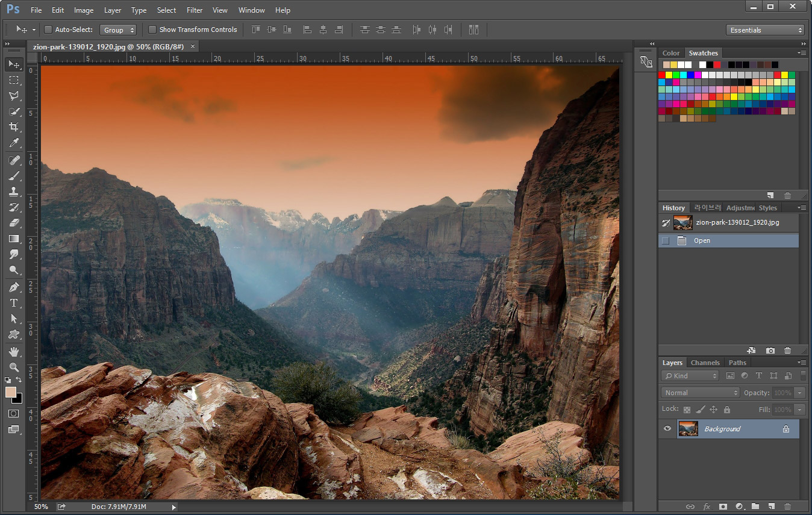Open the Layers panel flyout menu

pyautogui.click(x=802, y=363)
